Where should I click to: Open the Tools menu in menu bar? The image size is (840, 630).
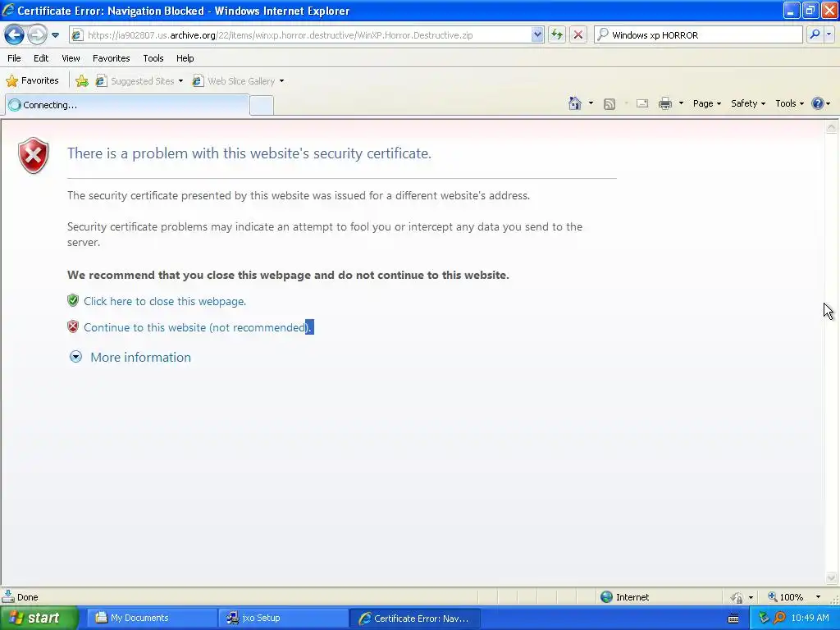pyautogui.click(x=153, y=58)
